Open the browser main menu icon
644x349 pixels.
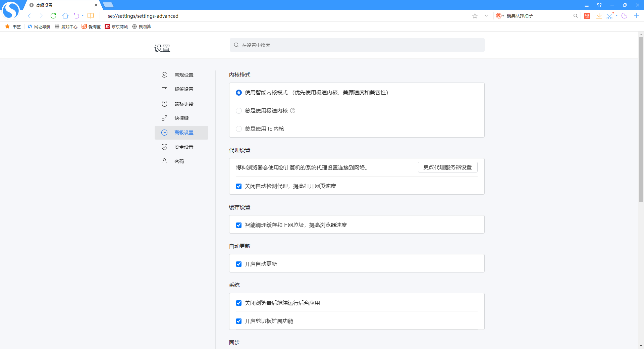click(587, 5)
